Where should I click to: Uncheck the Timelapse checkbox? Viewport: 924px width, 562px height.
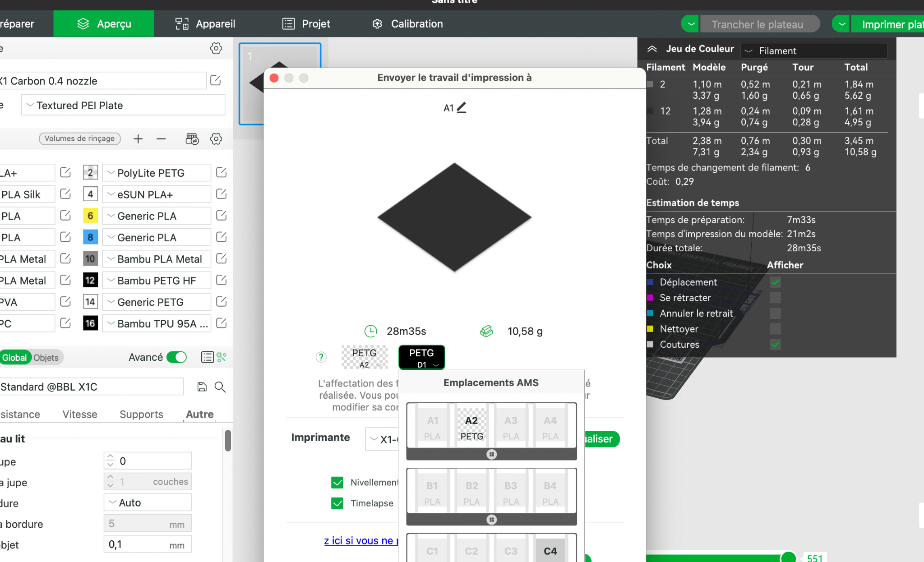pos(337,503)
